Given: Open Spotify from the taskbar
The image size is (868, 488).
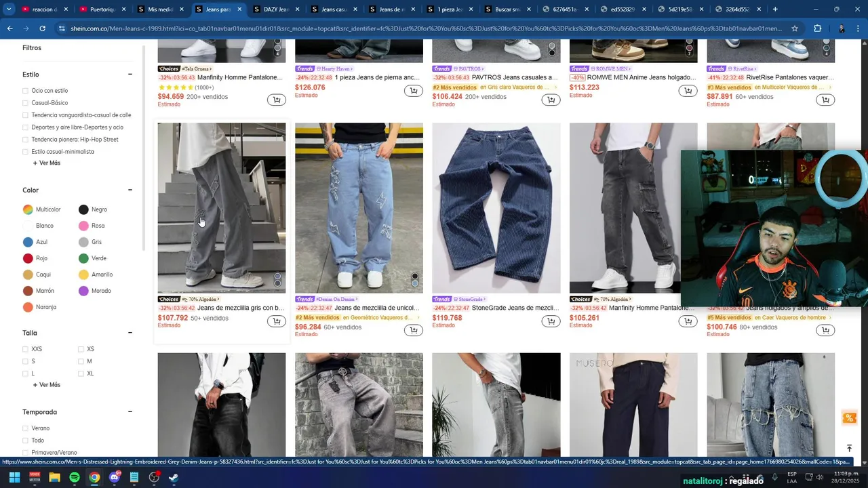Looking at the screenshot, I should click(x=75, y=477).
